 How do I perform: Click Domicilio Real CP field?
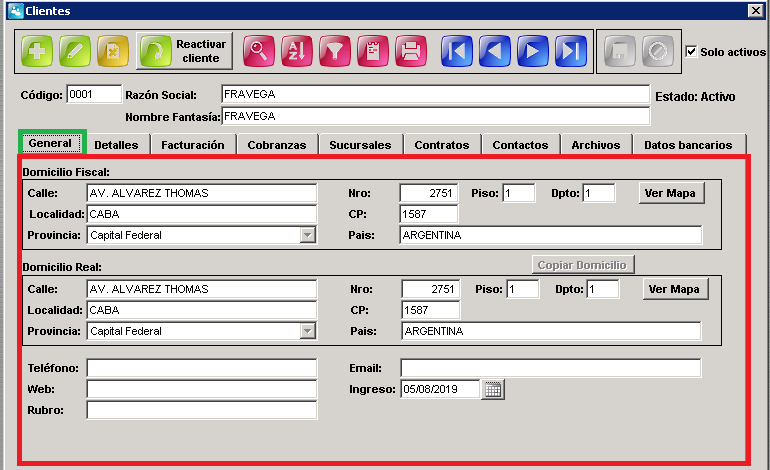(431, 310)
